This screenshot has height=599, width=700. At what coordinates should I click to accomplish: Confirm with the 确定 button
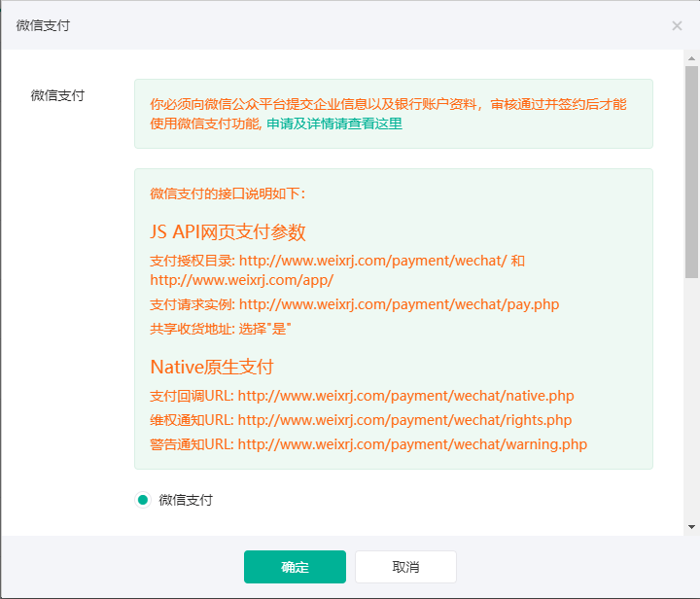point(295,567)
